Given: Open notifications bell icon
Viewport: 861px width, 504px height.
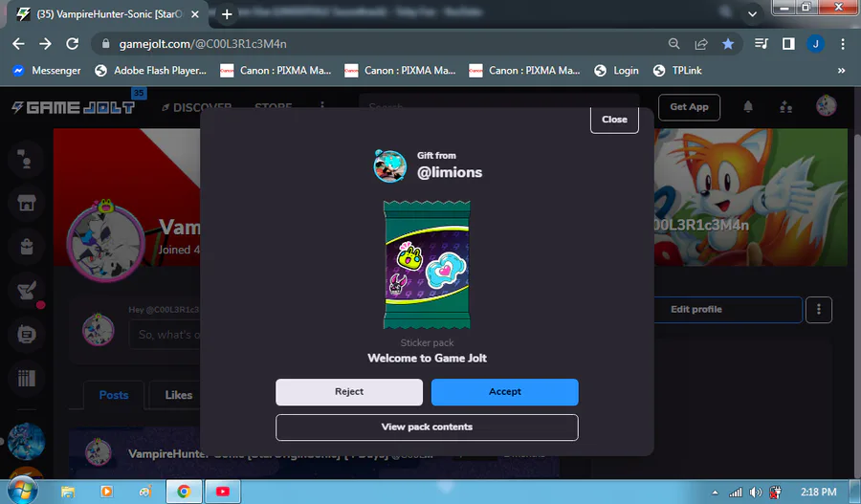Looking at the screenshot, I should point(748,106).
